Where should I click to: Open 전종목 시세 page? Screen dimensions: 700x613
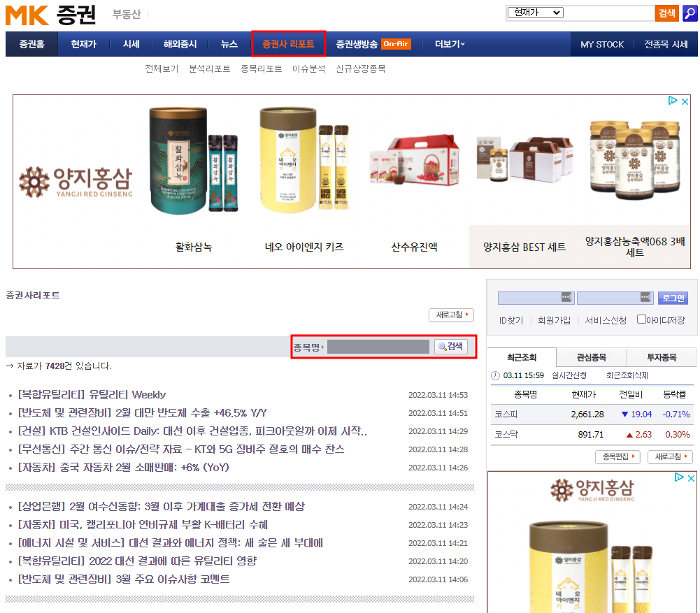coord(666,44)
